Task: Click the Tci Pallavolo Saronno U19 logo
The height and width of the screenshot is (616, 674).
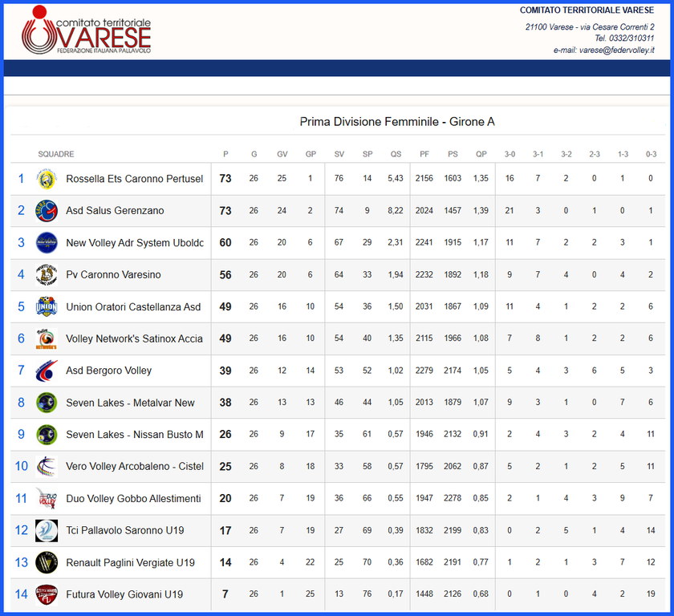Action: pos(47,530)
